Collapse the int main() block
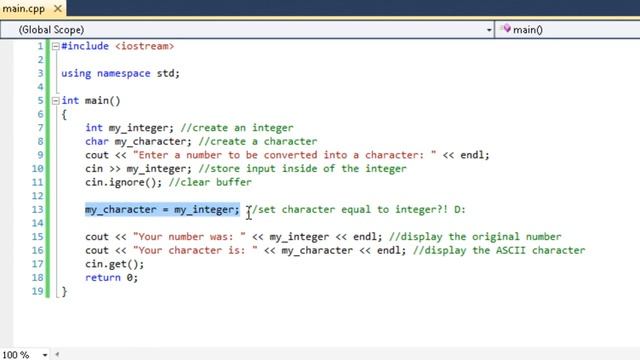 point(56,101)
